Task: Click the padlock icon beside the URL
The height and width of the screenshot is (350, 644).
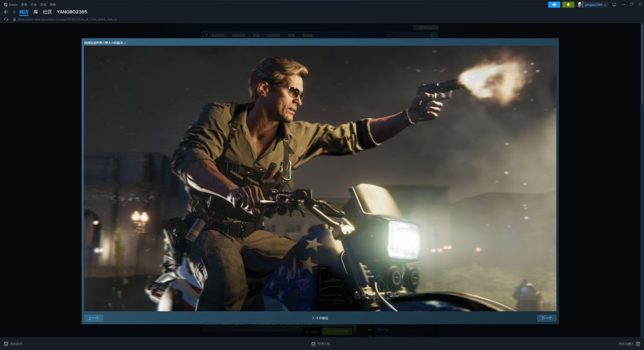Action: coord(14,19)
